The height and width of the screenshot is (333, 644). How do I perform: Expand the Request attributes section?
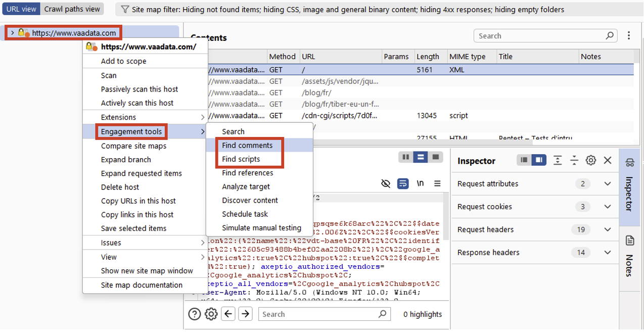tap(608, 184)
